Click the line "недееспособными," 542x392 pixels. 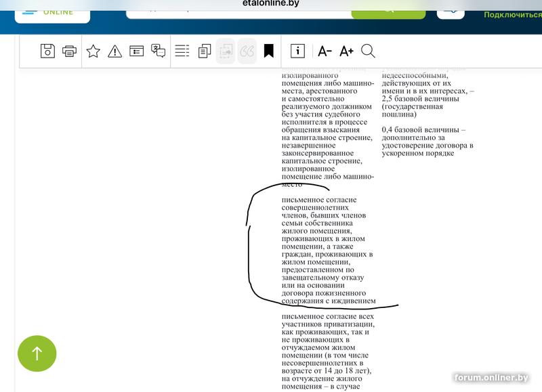pos(415,75)
